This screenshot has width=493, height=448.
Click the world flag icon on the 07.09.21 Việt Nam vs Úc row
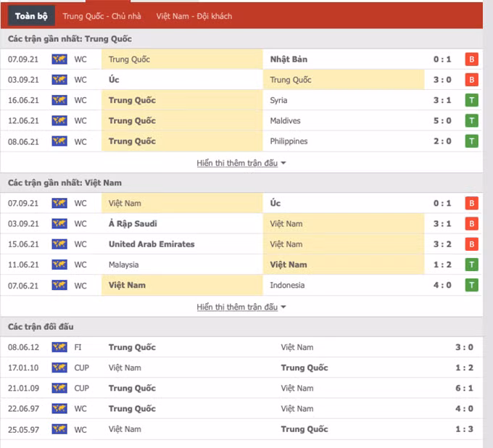click(59, 204)
